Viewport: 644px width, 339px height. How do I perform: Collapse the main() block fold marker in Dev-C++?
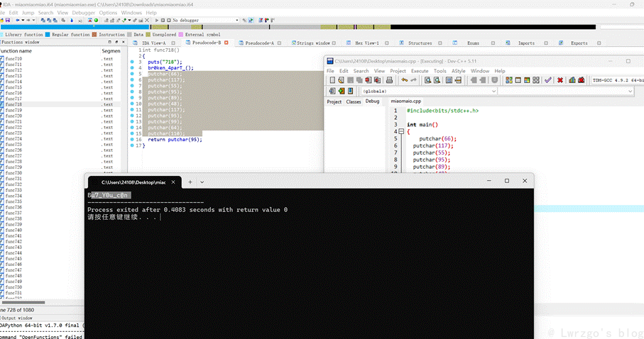click(x=401, y=131)
